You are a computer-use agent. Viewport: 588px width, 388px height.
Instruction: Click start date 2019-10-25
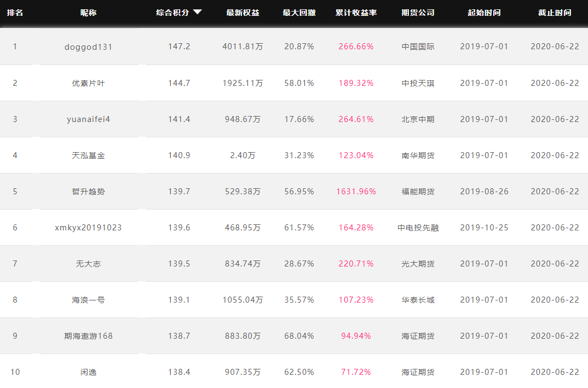[484, 228]
